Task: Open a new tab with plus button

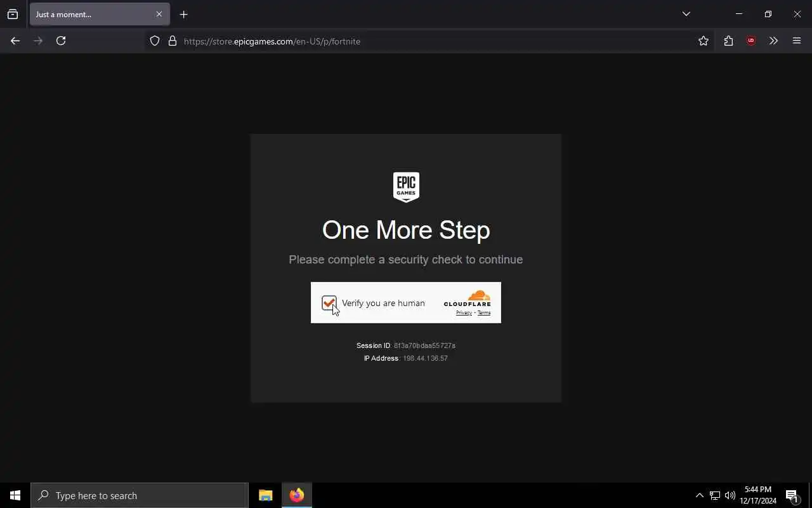Action: 184,14
